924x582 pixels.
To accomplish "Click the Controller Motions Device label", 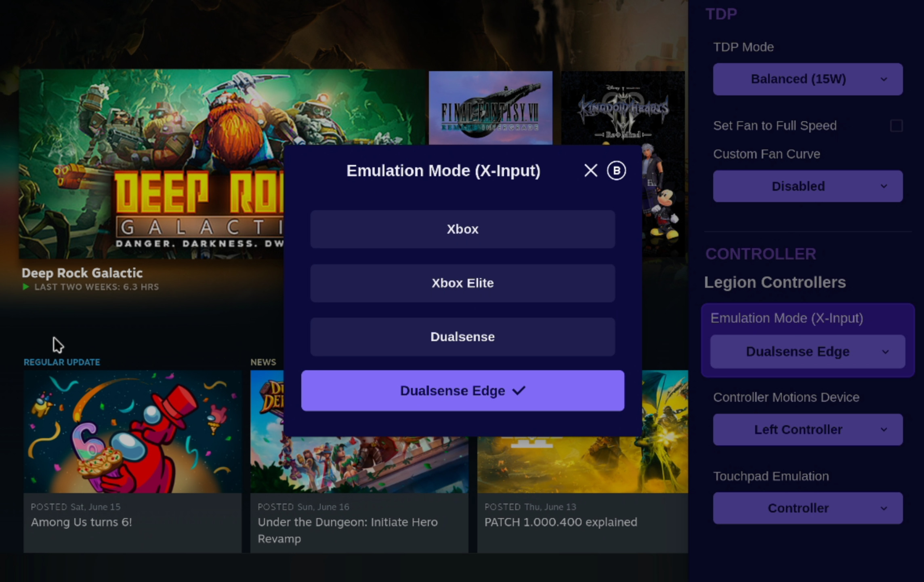I will 786,397.
